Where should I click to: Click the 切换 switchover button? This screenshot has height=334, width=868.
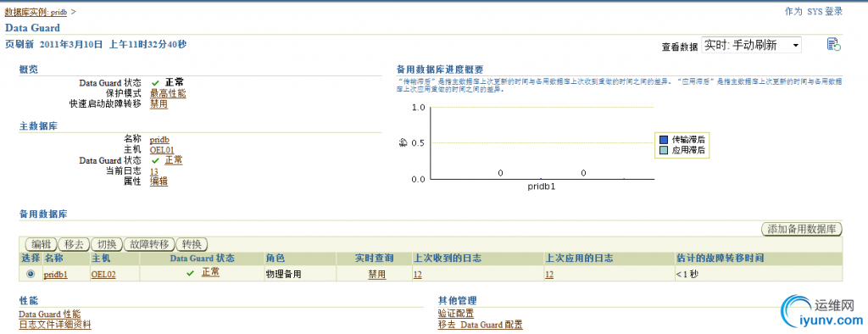pyautogui.click(x=107, y=244)
